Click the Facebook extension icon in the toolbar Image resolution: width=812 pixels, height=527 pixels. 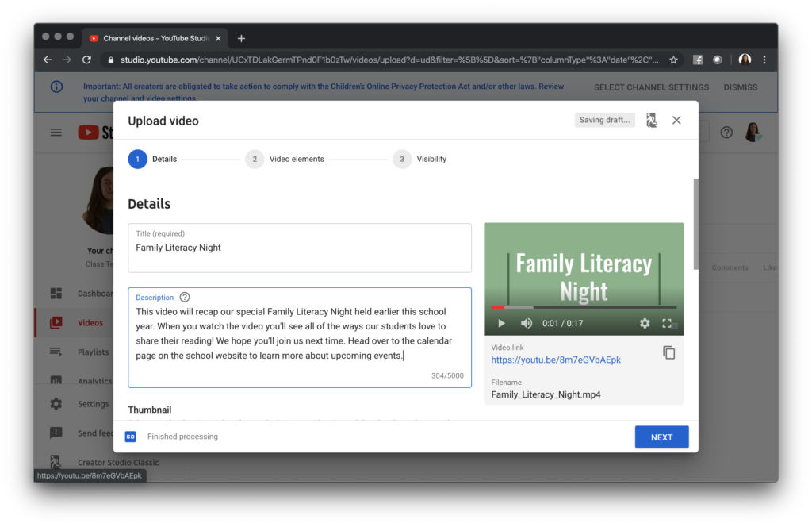698,60
